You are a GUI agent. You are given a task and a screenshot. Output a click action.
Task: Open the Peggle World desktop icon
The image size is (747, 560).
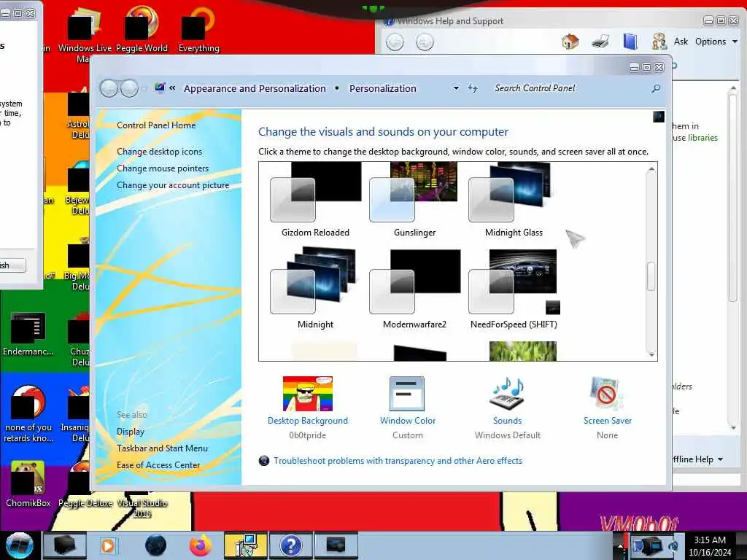[x=142, y=29]
